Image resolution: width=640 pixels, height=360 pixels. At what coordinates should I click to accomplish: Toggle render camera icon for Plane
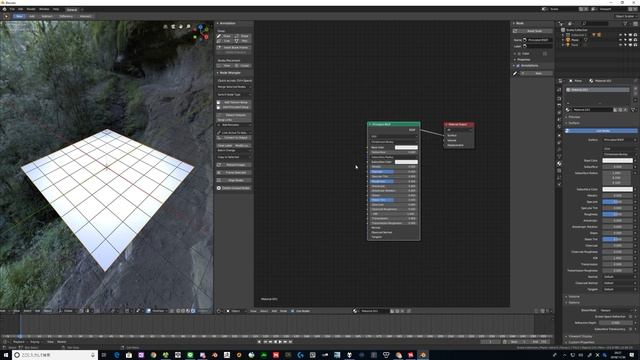(635, 40)
